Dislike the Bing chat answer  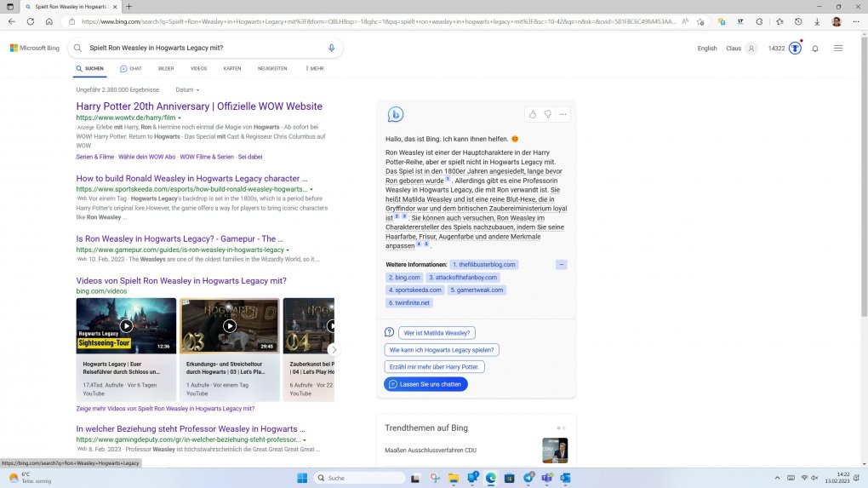(x=548, y=114)
